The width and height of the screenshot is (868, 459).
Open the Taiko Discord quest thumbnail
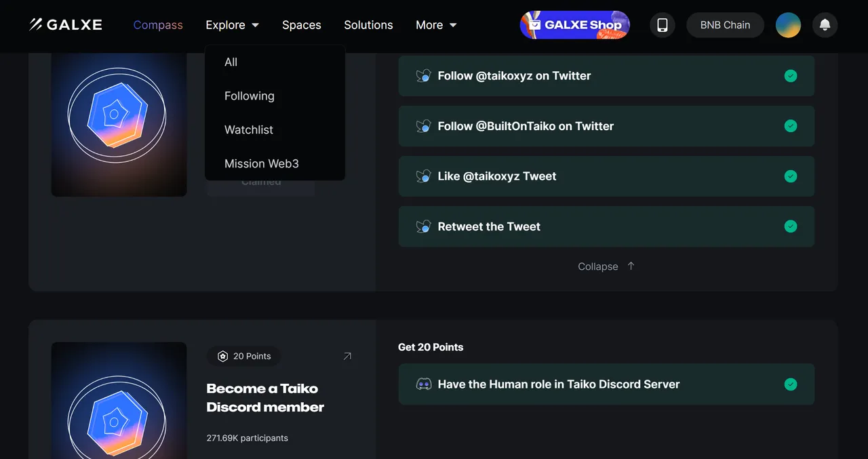(119, 400)
